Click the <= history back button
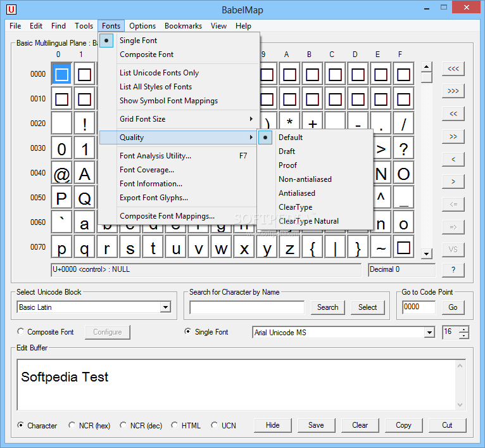The image size is (485, 448). tap(453, 204)
